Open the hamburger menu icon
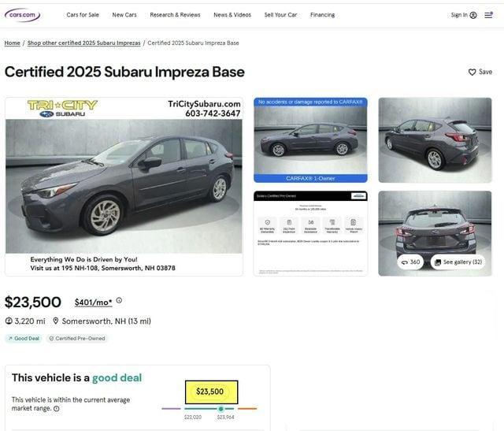Image resolution: width=504 pixels, height=431 pixels. click(488, 15)
